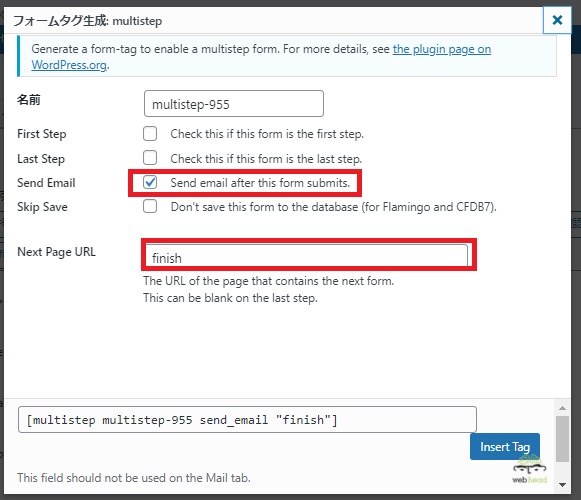Click the 'Send Email' row label
Image resolution: width=581 pixels, height=500 pixels.
coord(46,183)
